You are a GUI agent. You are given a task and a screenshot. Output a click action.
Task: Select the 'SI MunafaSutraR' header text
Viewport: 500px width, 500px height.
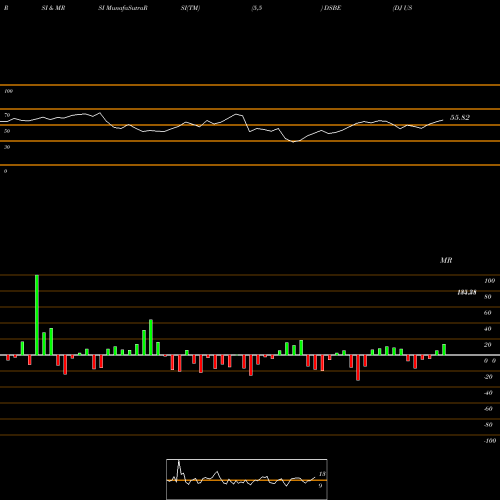coord(123,8)
